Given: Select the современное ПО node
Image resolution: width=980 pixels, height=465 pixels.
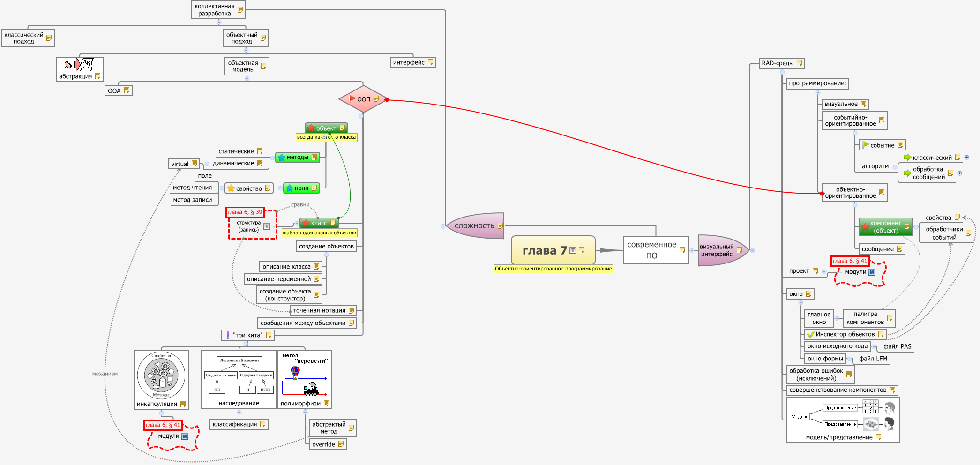Looking at the screenshot, I should (651, 250).
